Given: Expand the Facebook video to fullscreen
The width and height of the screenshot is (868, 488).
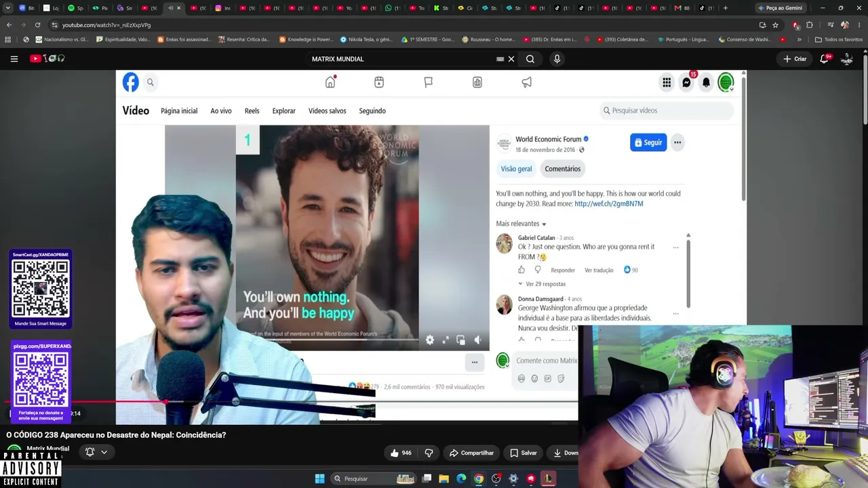Looking at the screenshot, I should click(x=446, y=340).
